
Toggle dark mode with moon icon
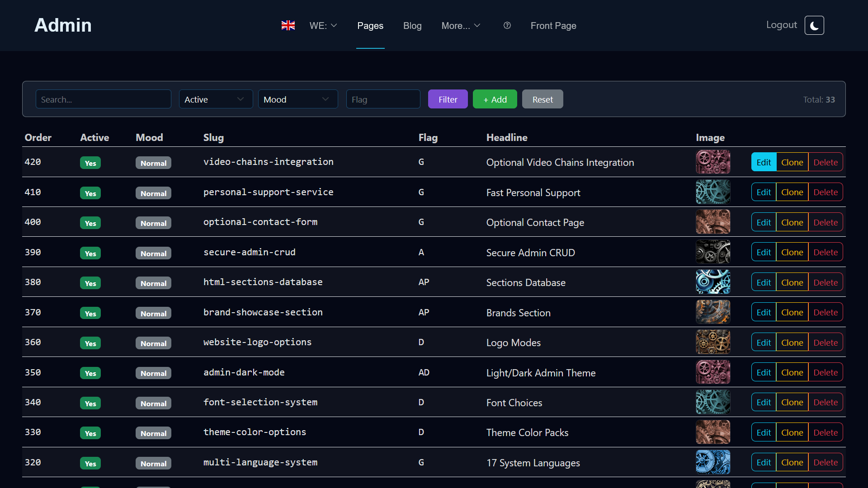[814, 25]
